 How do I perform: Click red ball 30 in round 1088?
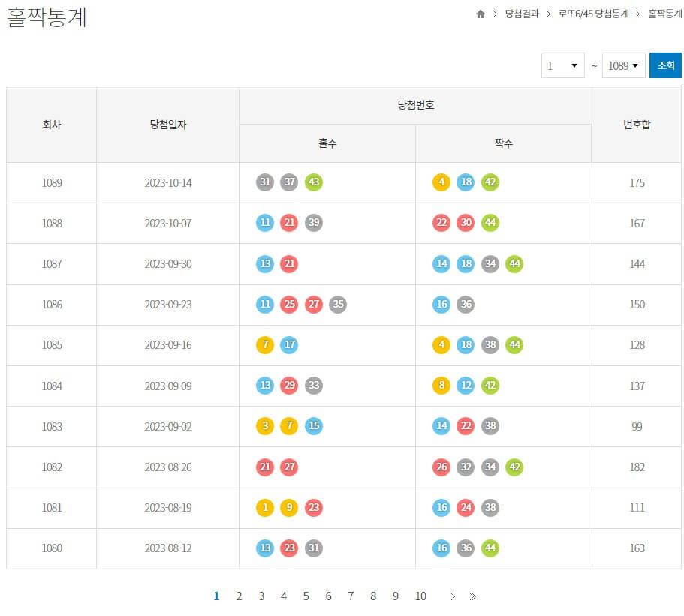click(466, 222)
